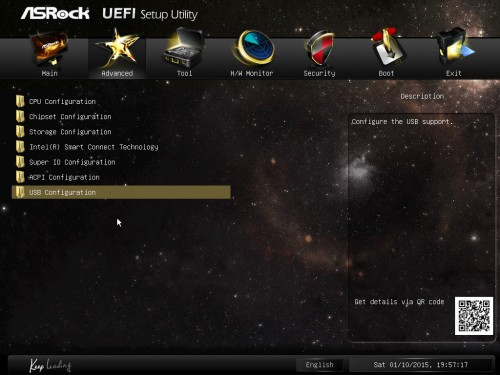
Task: Click the Security tab label
Action: coord(319,73)
